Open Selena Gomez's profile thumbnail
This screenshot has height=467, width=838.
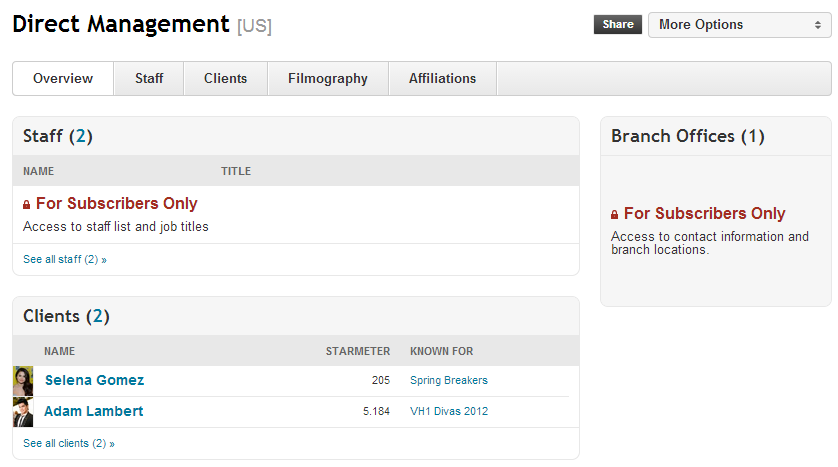23,381
